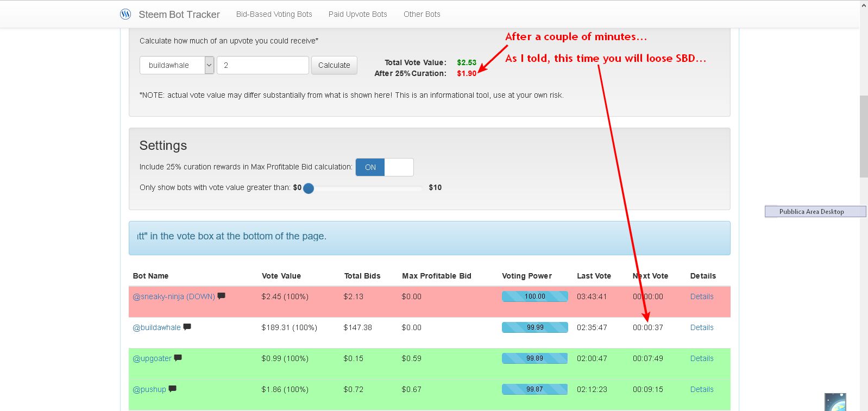Open the @buildawhale bot link
This screenshot has height=411, width=868.
[157, 327]
